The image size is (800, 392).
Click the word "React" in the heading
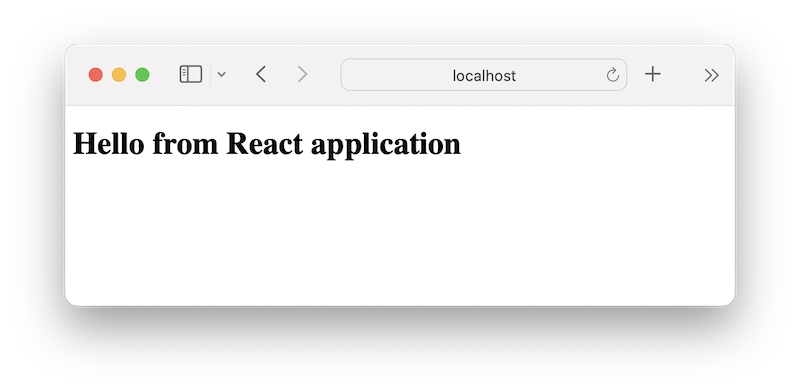264,143
